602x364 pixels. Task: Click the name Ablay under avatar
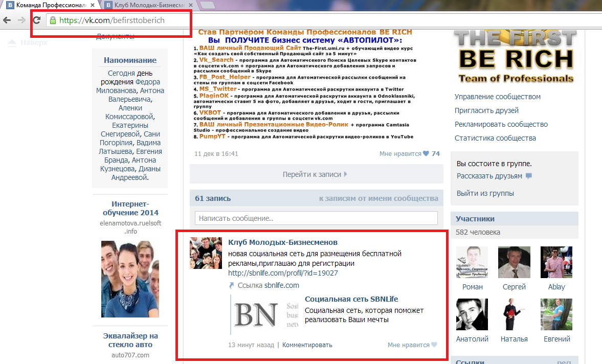(556, 287)
